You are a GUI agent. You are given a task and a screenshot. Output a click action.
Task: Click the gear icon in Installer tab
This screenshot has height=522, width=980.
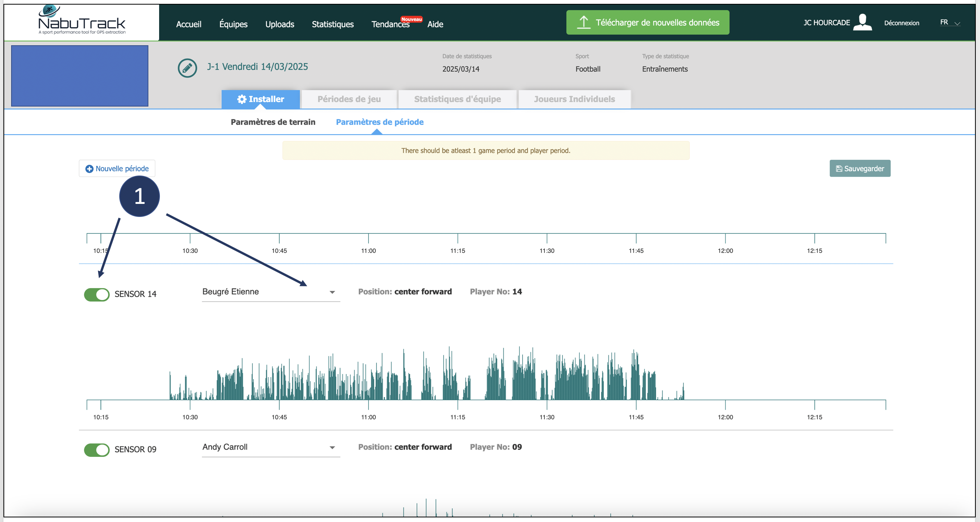tap(242, 99)
